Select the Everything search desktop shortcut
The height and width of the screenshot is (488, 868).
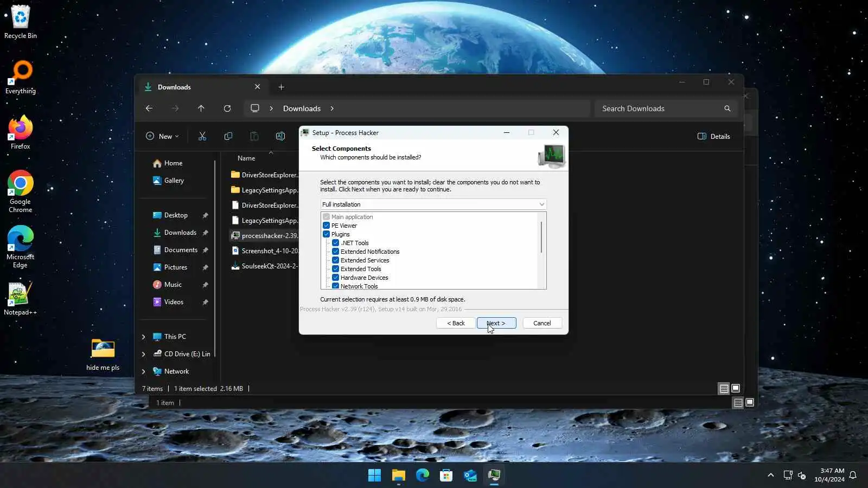pyautogui.click(x=21, y=78)
